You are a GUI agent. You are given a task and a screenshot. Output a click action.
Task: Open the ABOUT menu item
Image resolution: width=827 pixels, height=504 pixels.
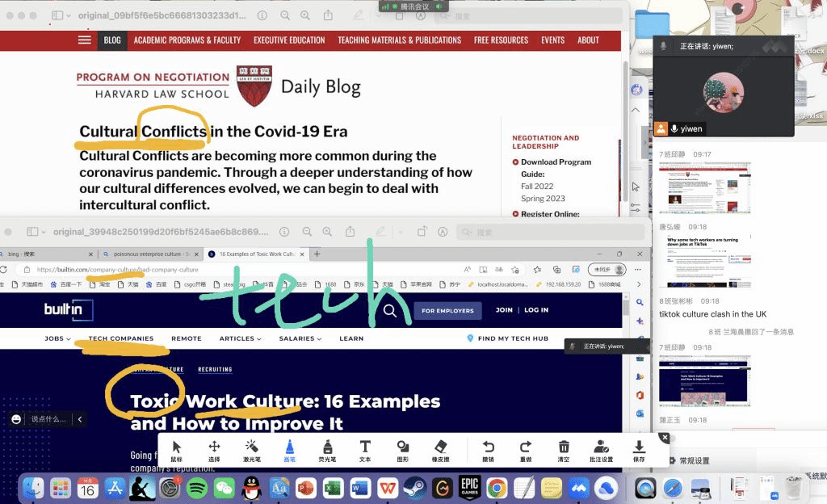pos(588,40)
